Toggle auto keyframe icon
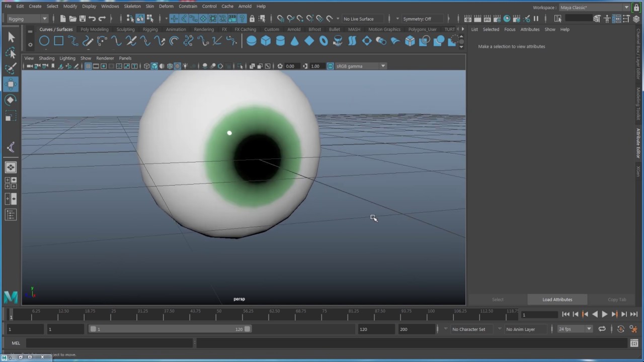 620,329
